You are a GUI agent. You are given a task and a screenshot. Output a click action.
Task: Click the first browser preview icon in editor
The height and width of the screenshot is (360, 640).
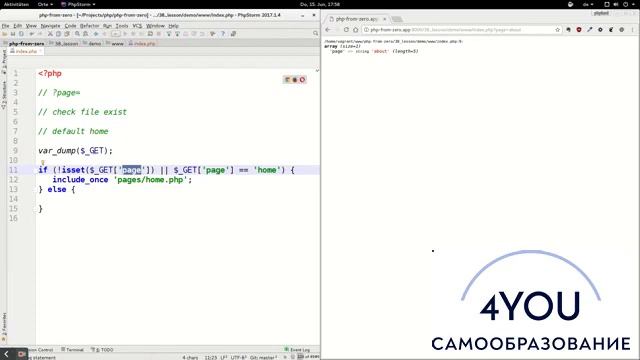(287, 80)
